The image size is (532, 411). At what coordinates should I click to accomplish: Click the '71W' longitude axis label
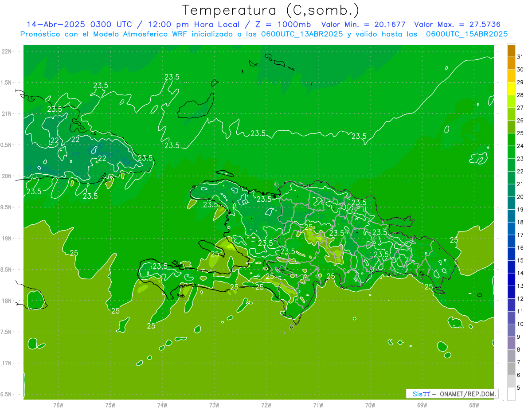pos(318,405)
